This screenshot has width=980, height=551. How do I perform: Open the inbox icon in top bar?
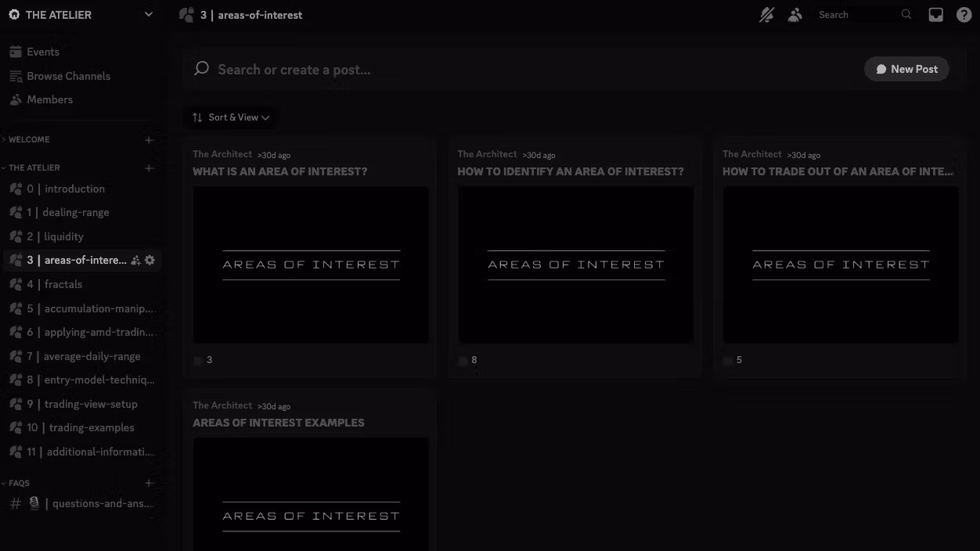click(x=935, y=15)
